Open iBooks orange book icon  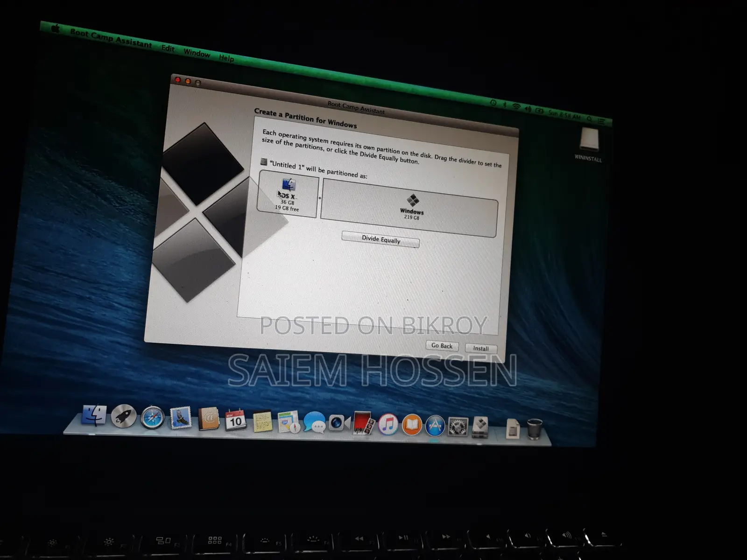[412, 426]
